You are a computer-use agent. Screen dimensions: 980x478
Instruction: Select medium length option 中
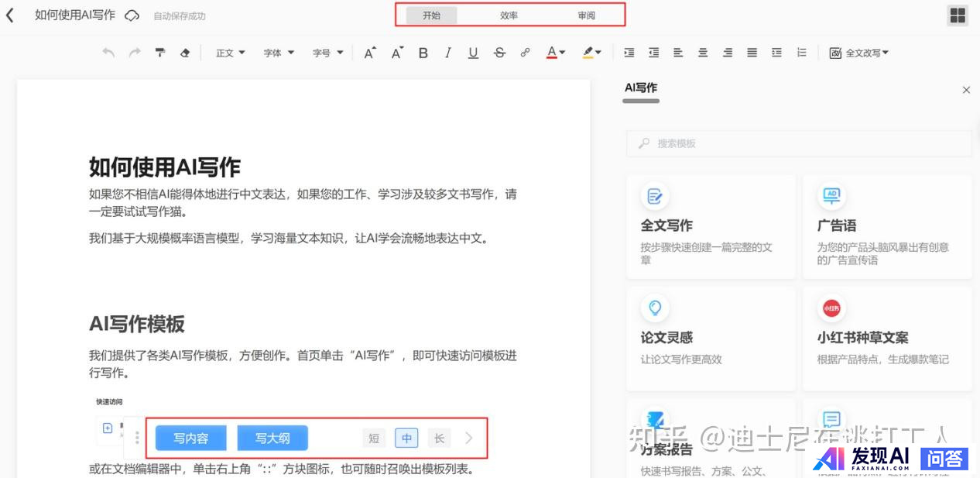click(406, 438)
